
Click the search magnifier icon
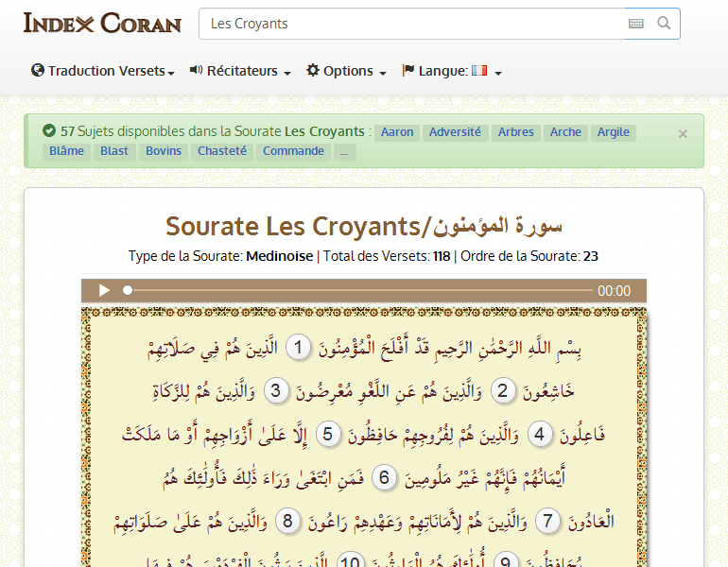664,24
